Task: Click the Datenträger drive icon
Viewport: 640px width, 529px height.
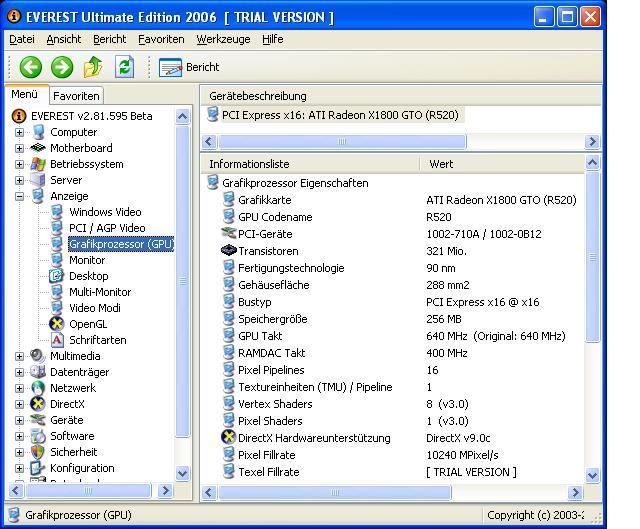Action: (x=38, y=372)
